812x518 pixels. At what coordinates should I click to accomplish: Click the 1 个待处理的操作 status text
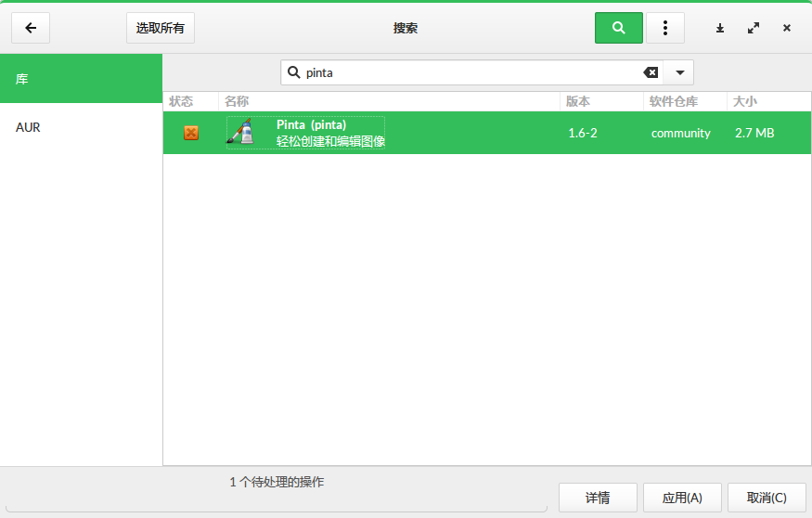(277, 482)
